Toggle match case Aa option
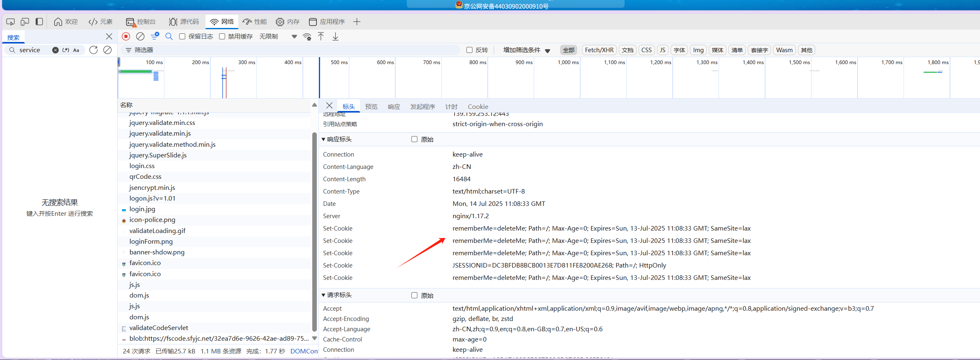Viewport: 980px width, 360px height. pos(76,50)
